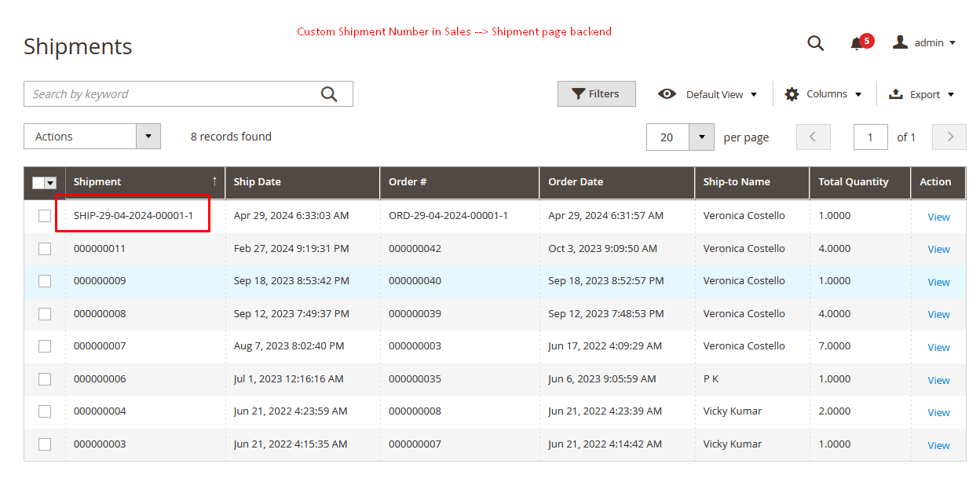Check the box for shipment 000000011

tap(45, 249)
